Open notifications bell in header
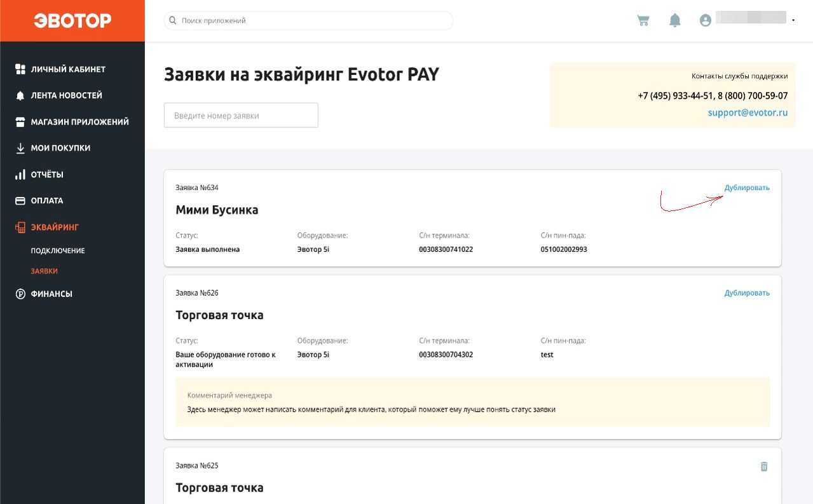Image resolution: width=813 pixels, height=504 pixels. click(675, 20)
